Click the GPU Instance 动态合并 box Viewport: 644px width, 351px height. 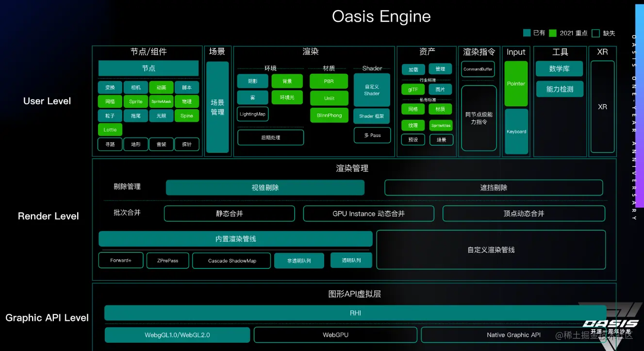click(x=369, y=214)
